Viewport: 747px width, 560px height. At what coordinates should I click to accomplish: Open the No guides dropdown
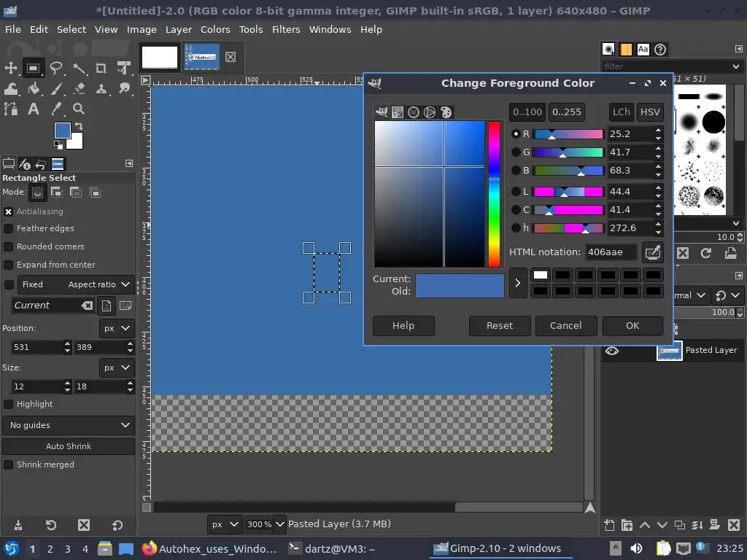tap(69, 425)
